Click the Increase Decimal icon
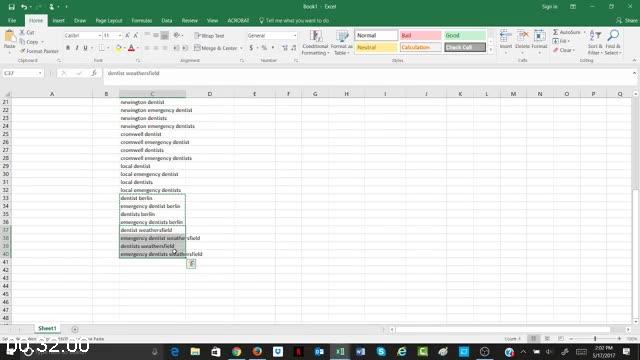Image resolution: width=640 pixels, height=360 pixels. pos(284,48)
